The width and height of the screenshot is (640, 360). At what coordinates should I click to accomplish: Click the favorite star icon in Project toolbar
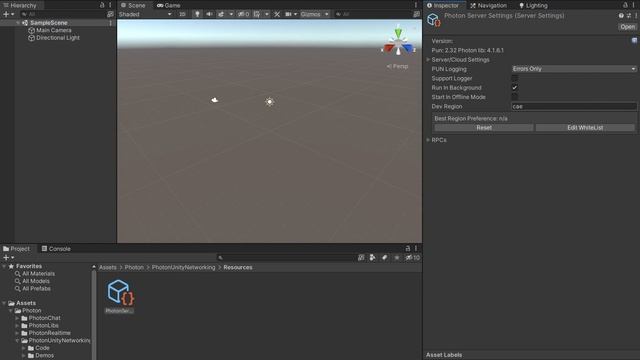click(x=396, y=258)
